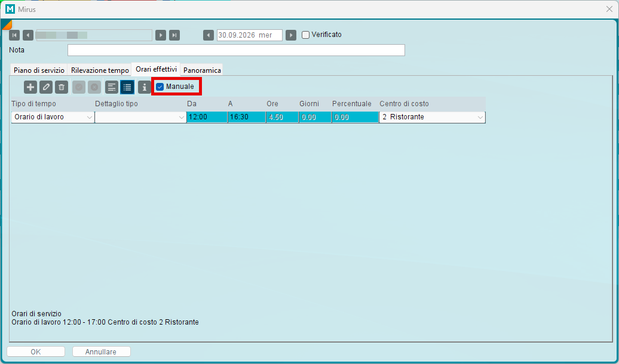Jump to the last employee record
This screenshot has height=364, width=619.
174,35
